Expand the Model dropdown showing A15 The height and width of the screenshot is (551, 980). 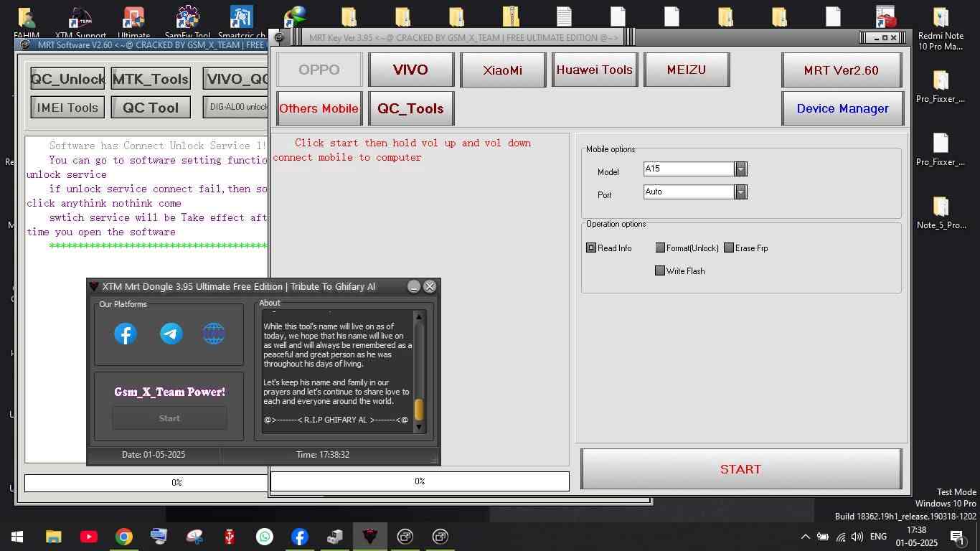[x=740, y=169]
